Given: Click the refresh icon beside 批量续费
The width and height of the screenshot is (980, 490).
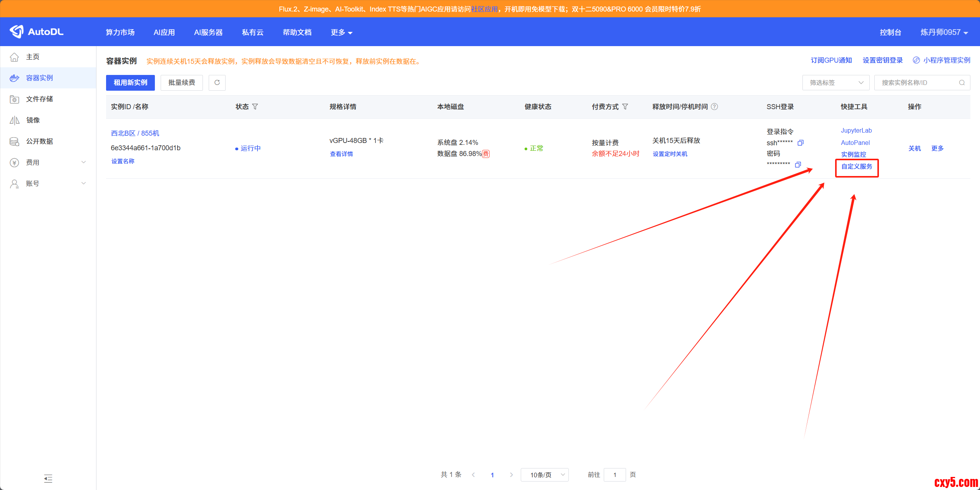Looking at the screenshot, I should (x=217, y=83).
